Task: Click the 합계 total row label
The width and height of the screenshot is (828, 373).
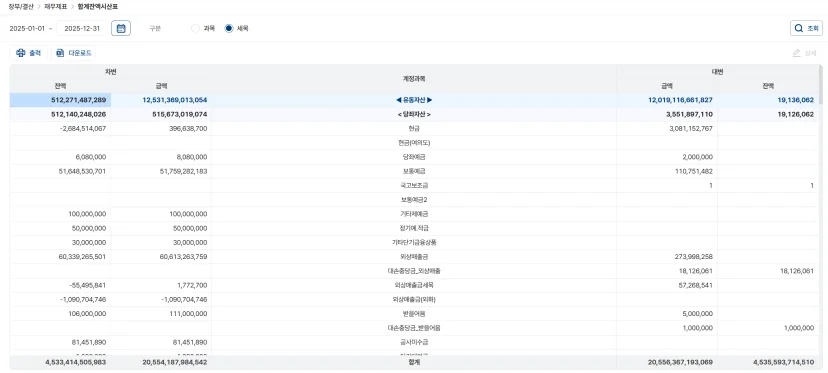Action: click(x=414, y=362)
